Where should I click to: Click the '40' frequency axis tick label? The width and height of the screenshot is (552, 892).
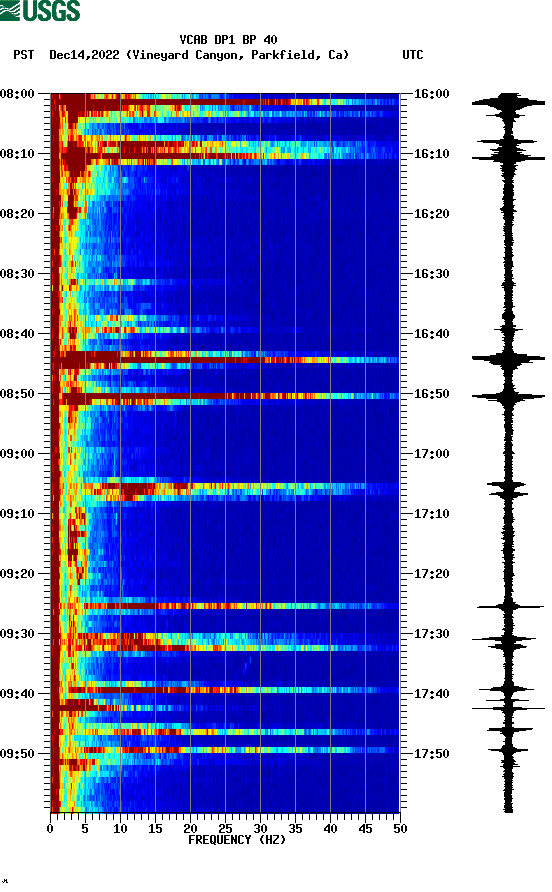click(330, 829)
